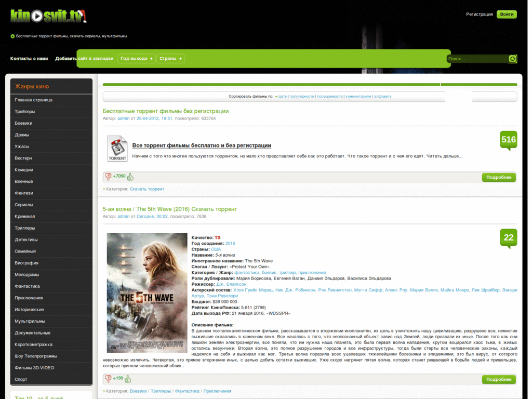Open the Мультфильмы category
The width and height of the screenshot is (532, 399).
[51, 321]
